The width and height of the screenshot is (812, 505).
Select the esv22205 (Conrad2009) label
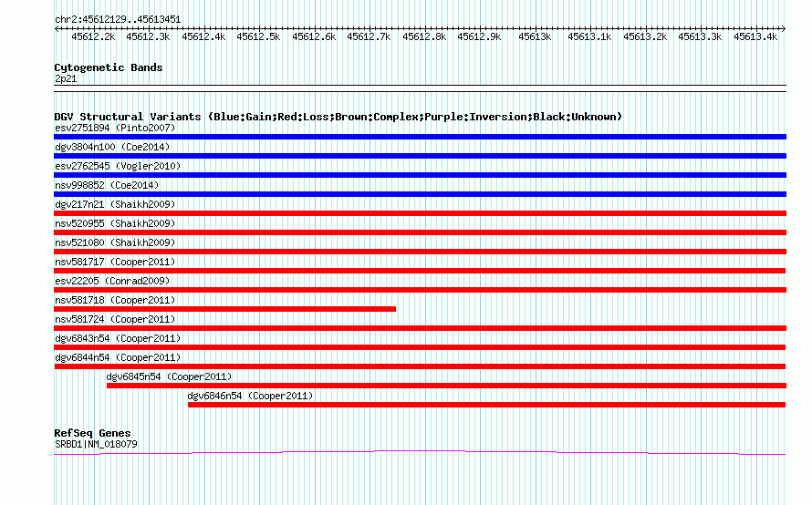[112, 281]
